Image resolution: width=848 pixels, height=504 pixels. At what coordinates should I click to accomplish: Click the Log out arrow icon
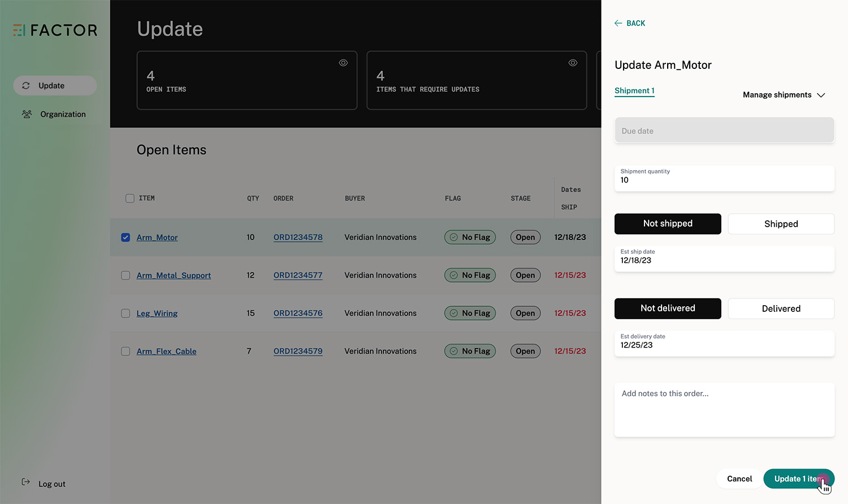tap(25, 482)
